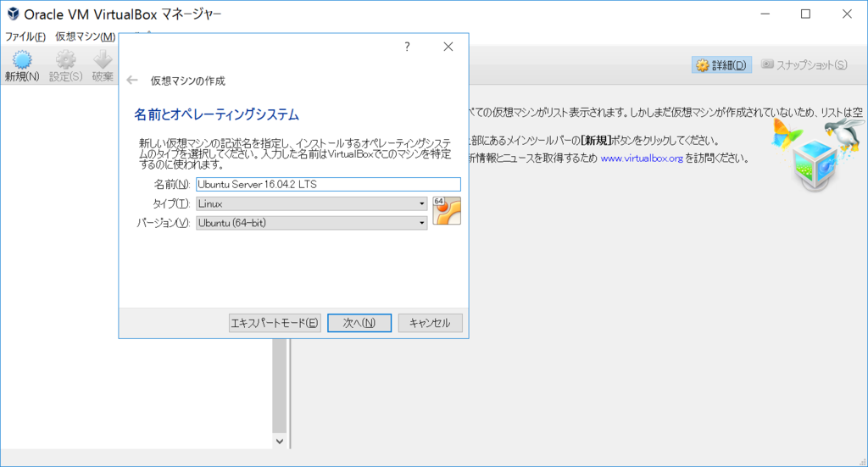Click the Ubuntu 64-bit OS type icon
The height and width of the screenshot is (467, 868).
(447, 211)
